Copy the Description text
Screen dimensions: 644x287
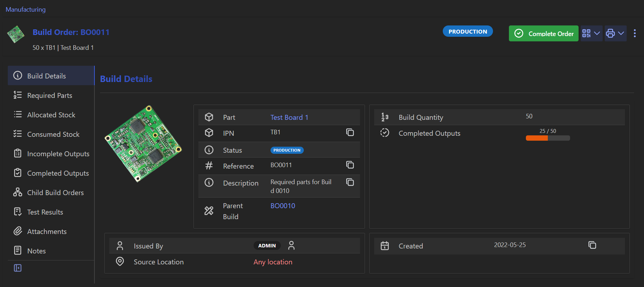(350, 182)
